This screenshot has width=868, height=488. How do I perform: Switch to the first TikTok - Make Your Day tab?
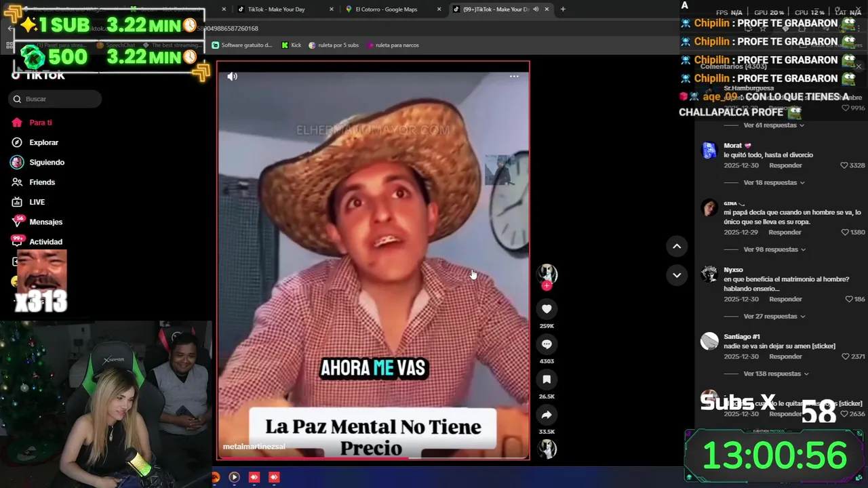point(275,9)
